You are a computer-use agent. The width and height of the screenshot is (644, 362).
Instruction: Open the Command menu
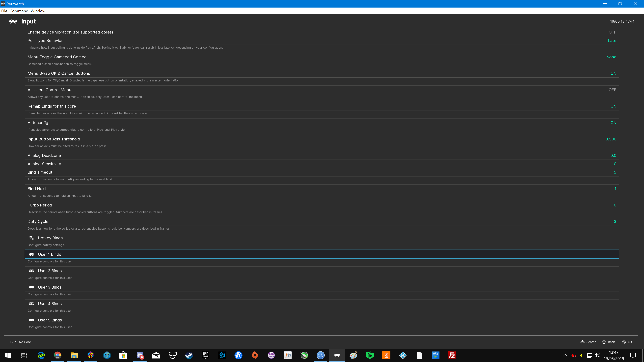click(x=19, y=11)
